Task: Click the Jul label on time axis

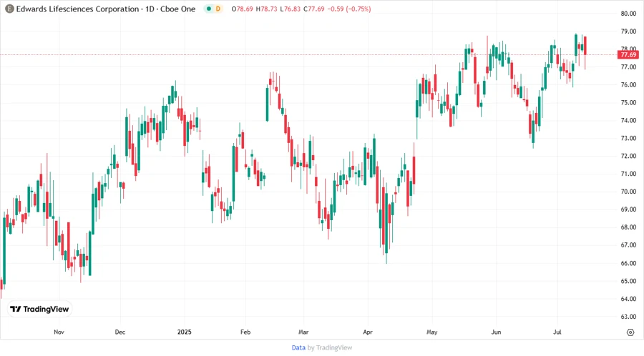Action: click(x=557, y=332)
